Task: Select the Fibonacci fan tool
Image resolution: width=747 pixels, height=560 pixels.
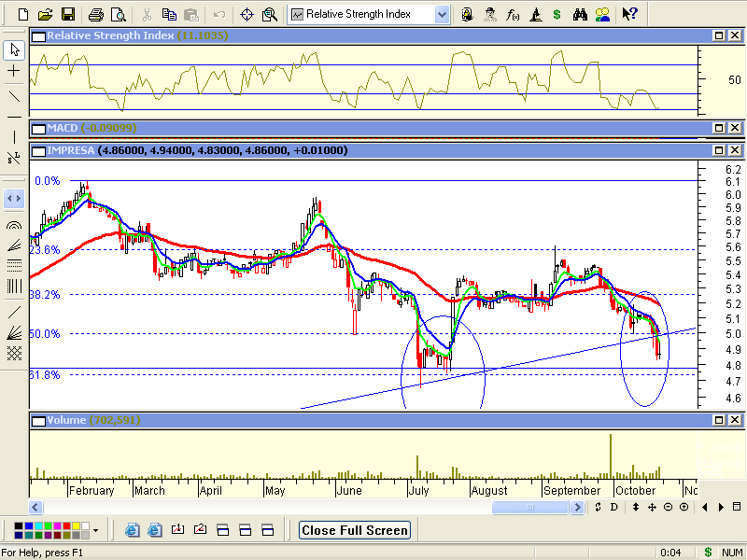Action: tap(14, 245)
